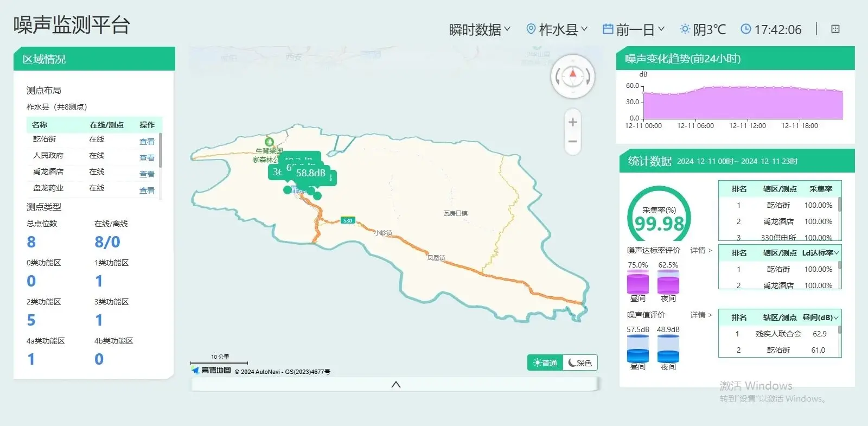The height and width of the screenshot is (426, 868).
Task: Click the 盘龙药业 station name
Action: 48,188
